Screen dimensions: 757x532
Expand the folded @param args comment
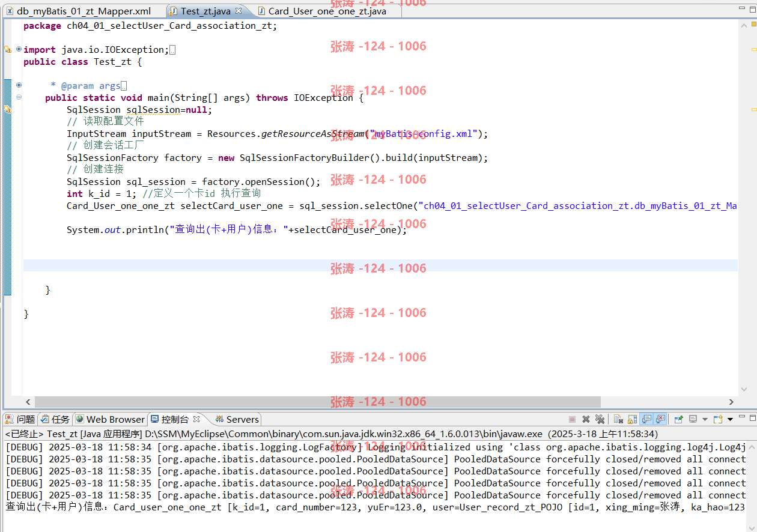click(x=19, y=85)
